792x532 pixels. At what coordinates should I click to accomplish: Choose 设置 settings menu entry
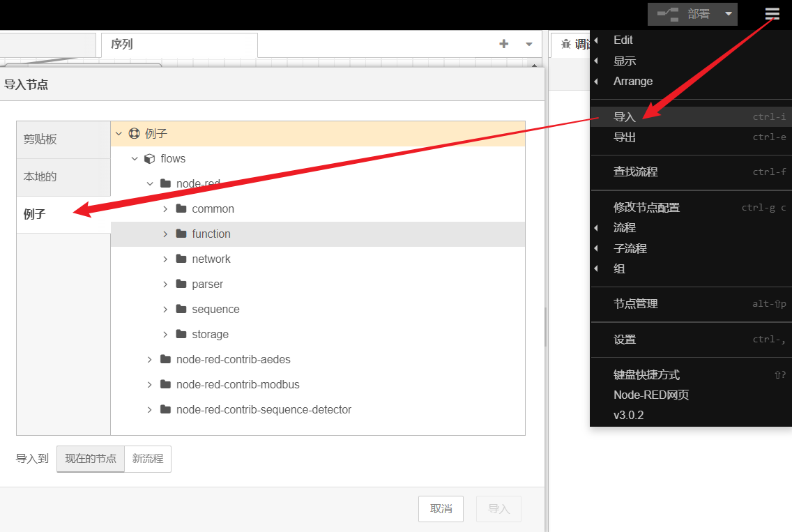691,340
